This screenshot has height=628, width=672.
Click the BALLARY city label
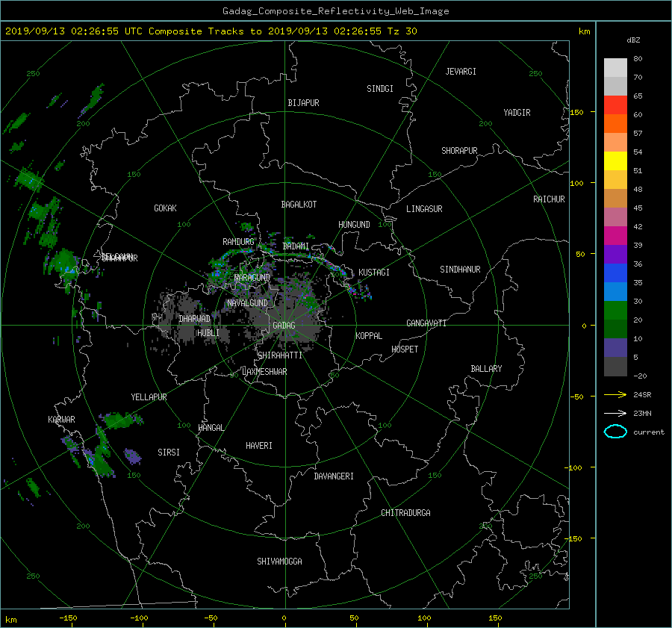tap(486, 369)
